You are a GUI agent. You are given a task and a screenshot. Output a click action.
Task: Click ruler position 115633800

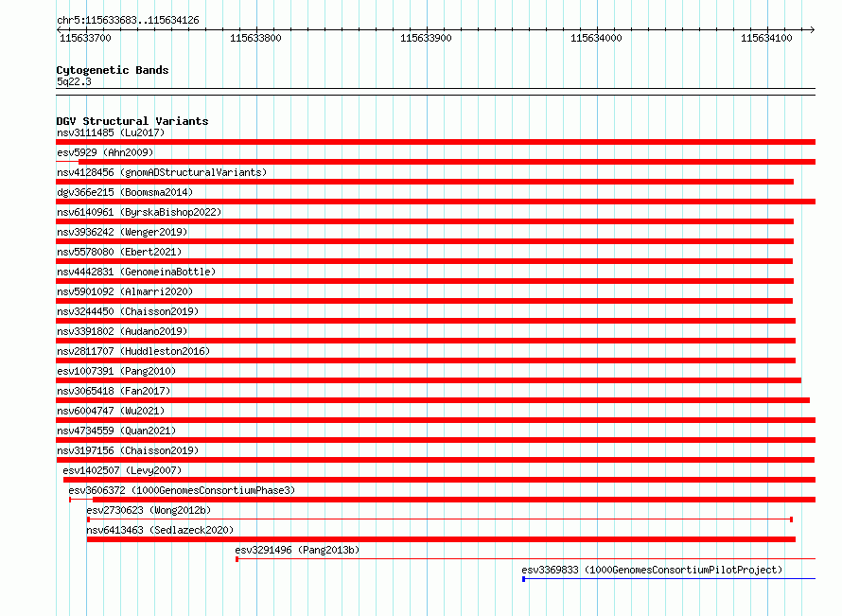point(255,38)
